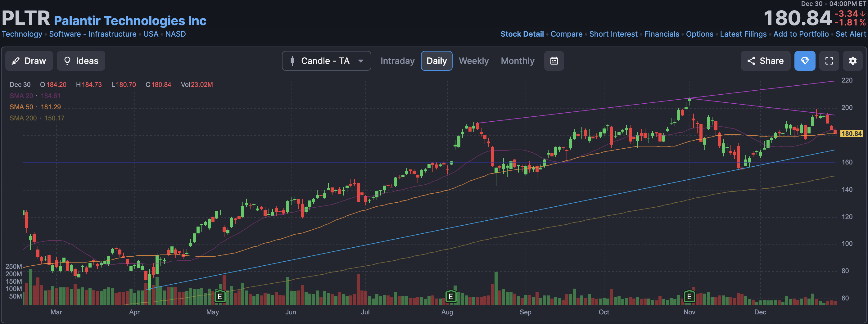Viewport: 868px width, 324px height.
Task: Click the close price C 180.84 value
Action: coord(158,84)
